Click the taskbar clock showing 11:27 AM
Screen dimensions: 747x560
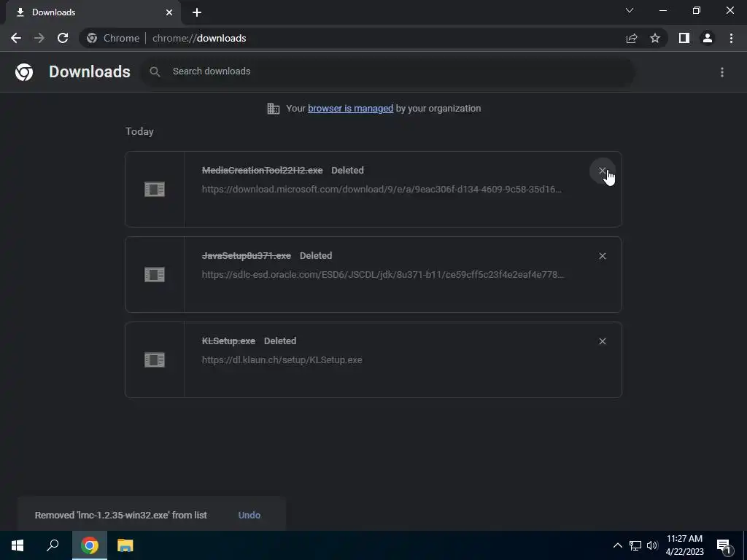tap(684, 545)
